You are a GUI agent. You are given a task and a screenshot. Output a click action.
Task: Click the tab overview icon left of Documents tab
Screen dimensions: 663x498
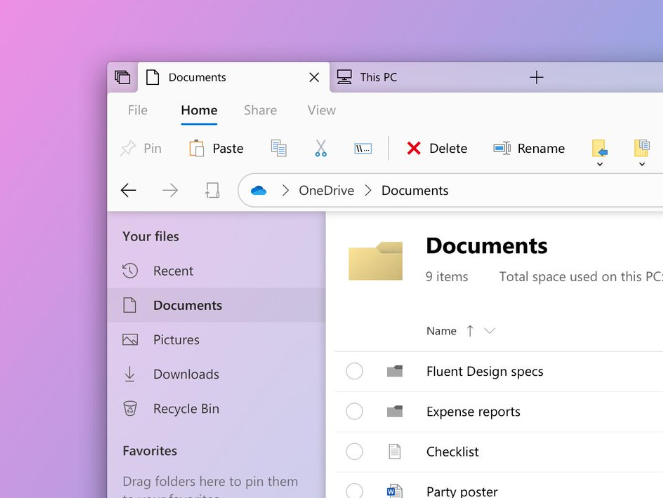pyautogui.click(x=123, y=77)
